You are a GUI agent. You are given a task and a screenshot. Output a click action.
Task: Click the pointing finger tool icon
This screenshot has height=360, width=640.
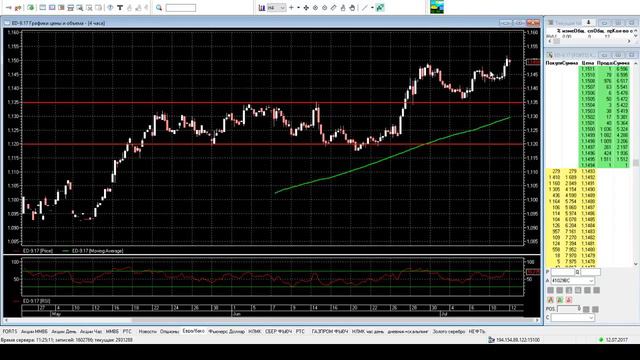(343, 8)
